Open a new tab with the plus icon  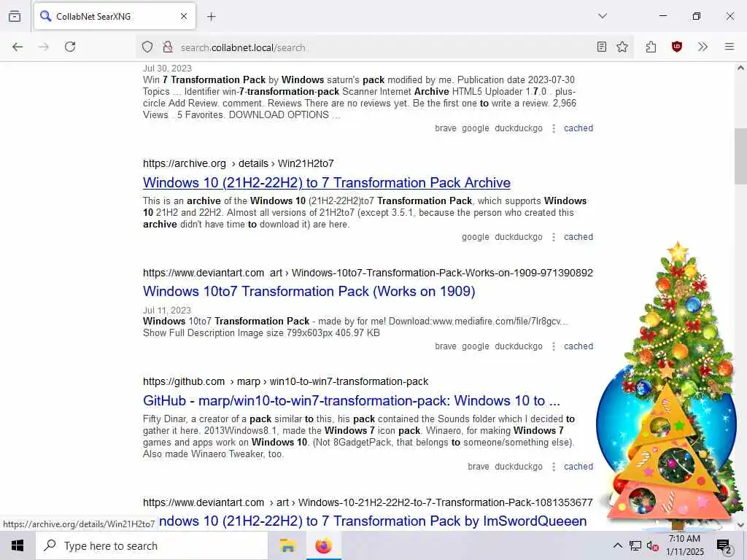point(212,17)
